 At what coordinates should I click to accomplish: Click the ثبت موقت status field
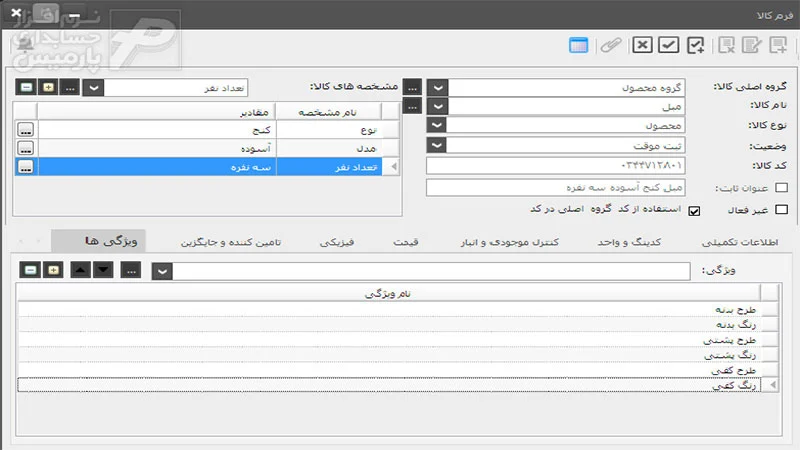(566, 145)
